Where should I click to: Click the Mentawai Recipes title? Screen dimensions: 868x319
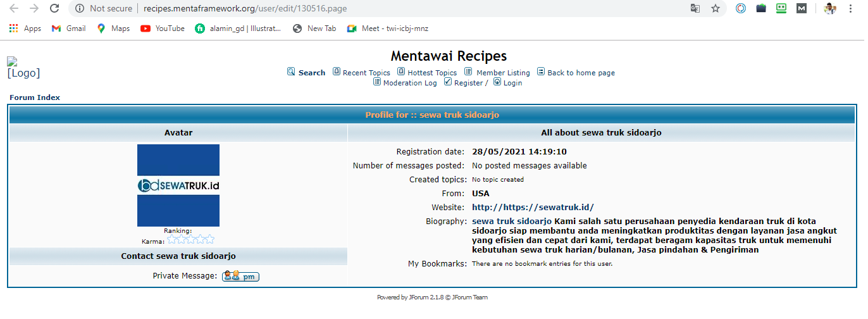coord(449,56)
